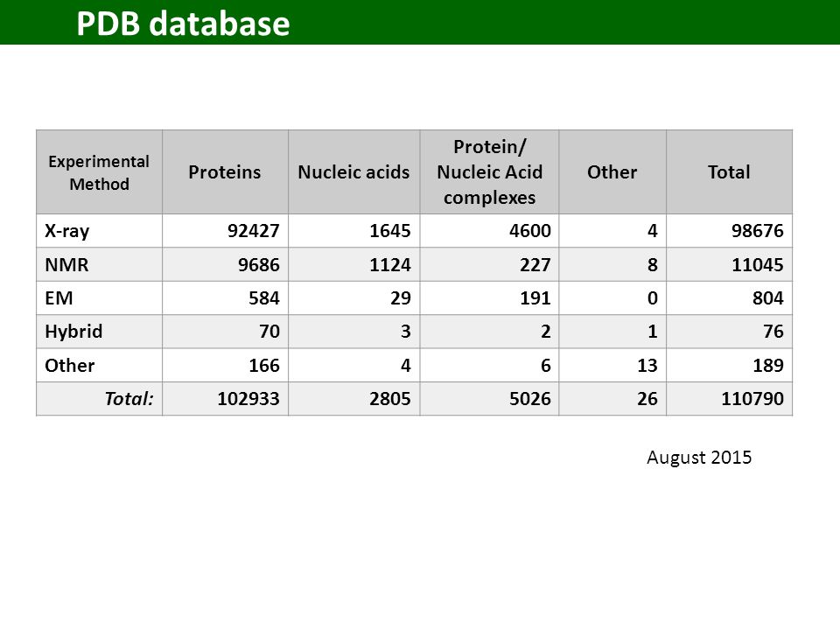Image resolution: width=840 pixels, height=630 pixels.
Task: Click the 'August 2015' date caption
Action: tap(699, 458)
